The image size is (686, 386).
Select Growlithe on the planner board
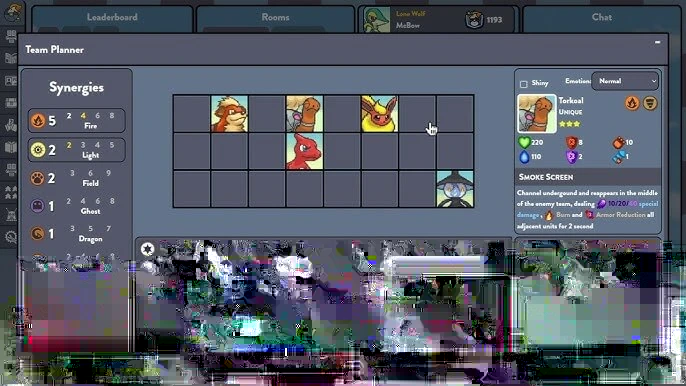pos(229,114)
